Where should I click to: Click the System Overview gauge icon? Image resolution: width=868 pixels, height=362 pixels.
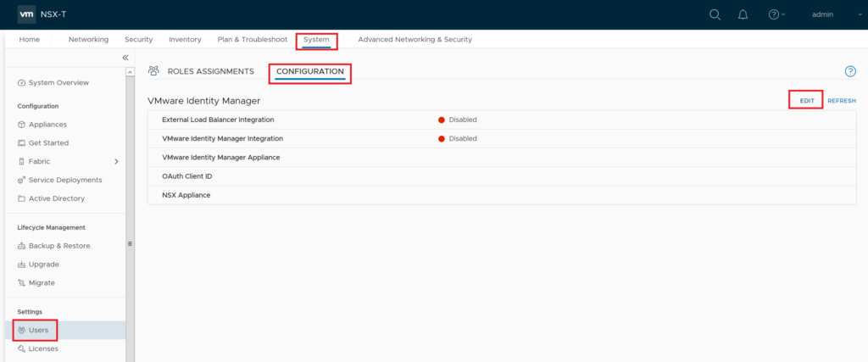point(21,83)
